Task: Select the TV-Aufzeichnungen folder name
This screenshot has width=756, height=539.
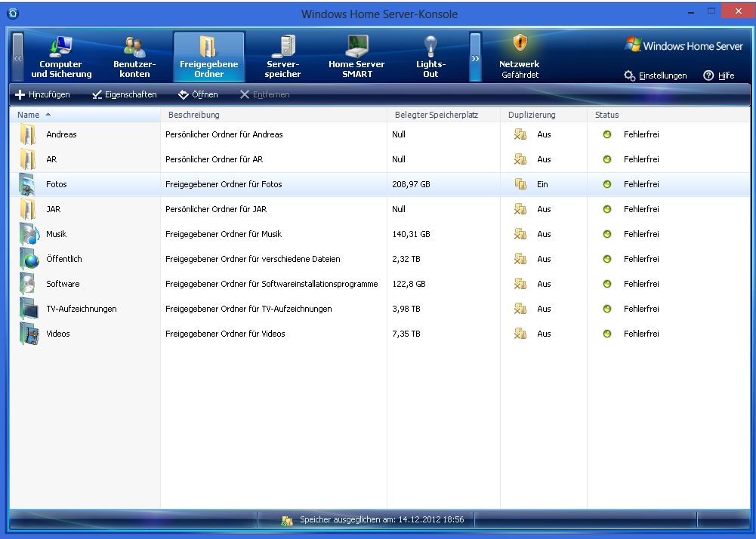Action: [82, 309]
